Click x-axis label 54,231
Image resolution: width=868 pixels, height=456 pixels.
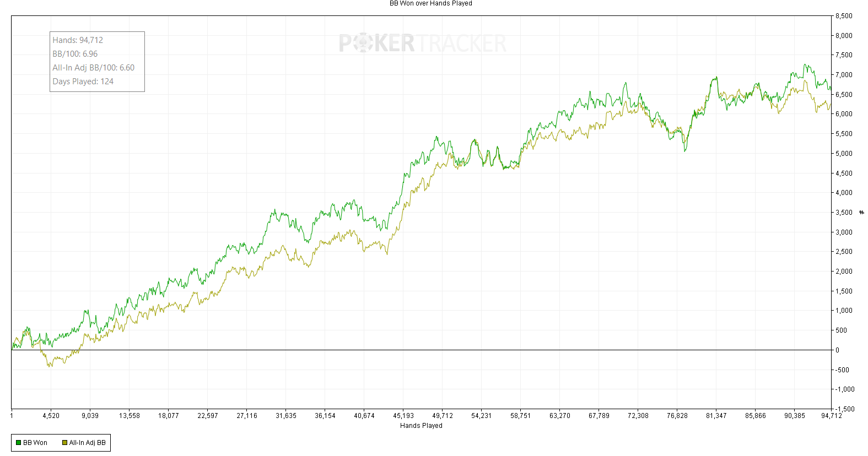(481, 416)
